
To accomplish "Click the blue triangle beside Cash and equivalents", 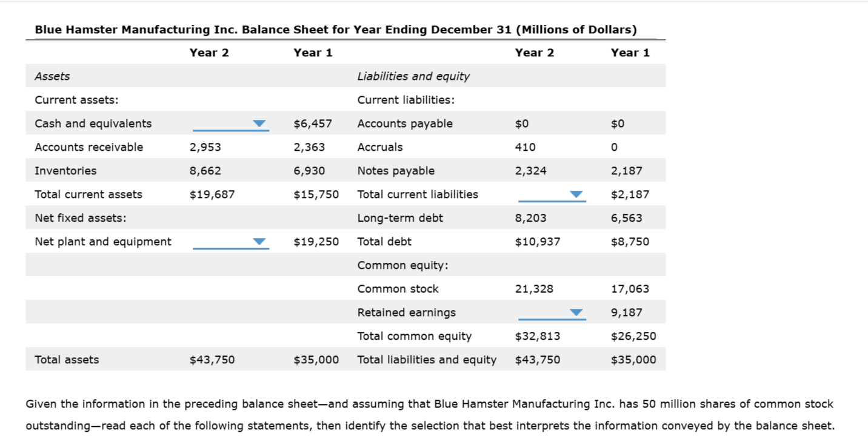I will coord(258,123).
